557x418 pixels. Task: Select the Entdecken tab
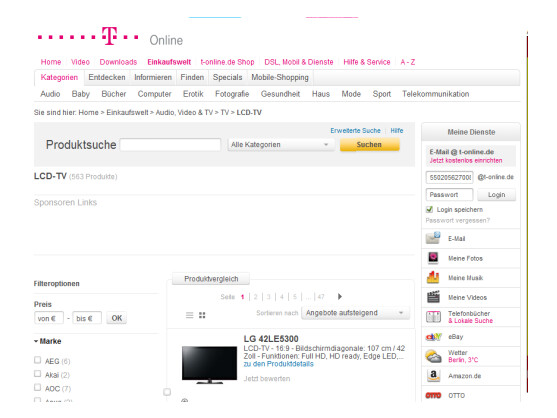[x=107, y=77]
